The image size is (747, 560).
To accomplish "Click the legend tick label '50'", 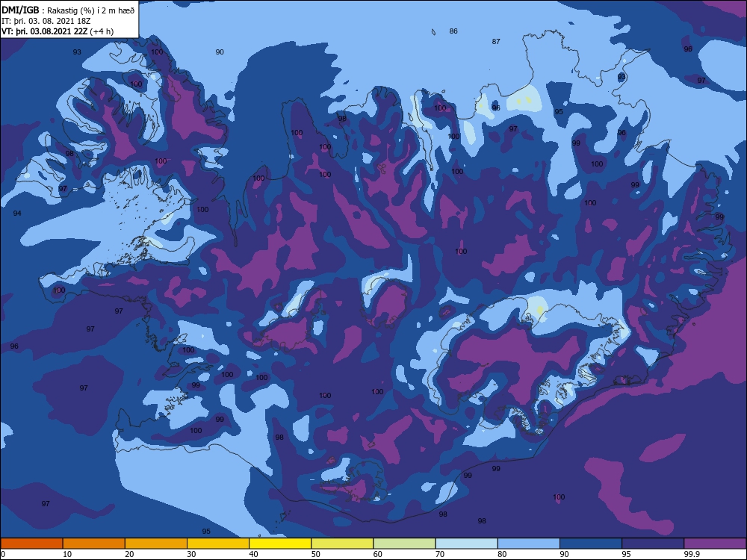I will pyautogui.click(x=316, y=554).
